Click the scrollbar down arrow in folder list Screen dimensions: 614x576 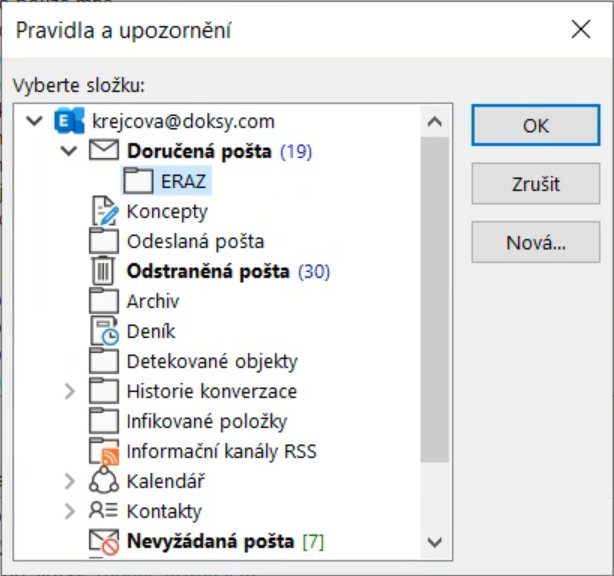click(434, 541)
